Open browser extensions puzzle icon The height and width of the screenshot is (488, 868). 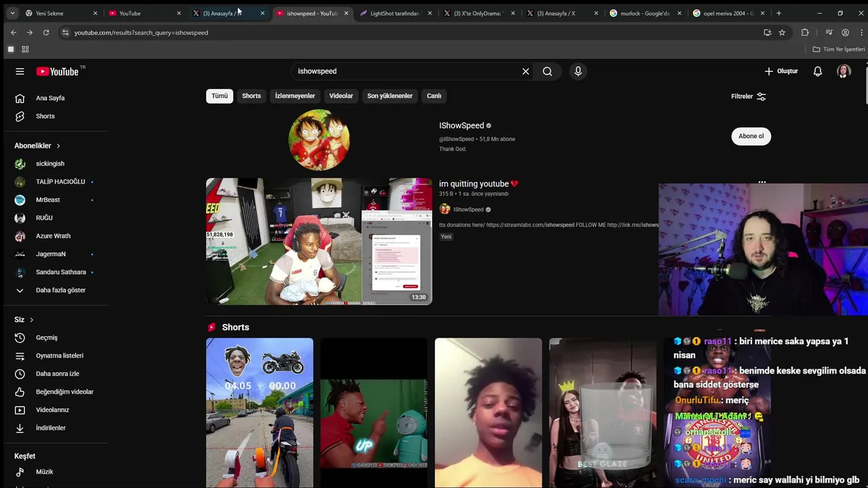pyautogui.click(x=805, y=33)
